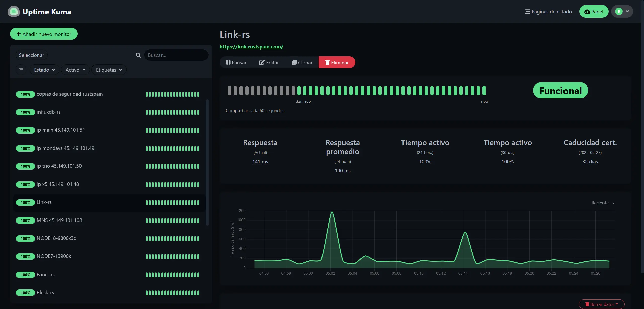Open the user profile avatar dropdown
Viewport: 644px width, 309px height.
click(622, 11)
